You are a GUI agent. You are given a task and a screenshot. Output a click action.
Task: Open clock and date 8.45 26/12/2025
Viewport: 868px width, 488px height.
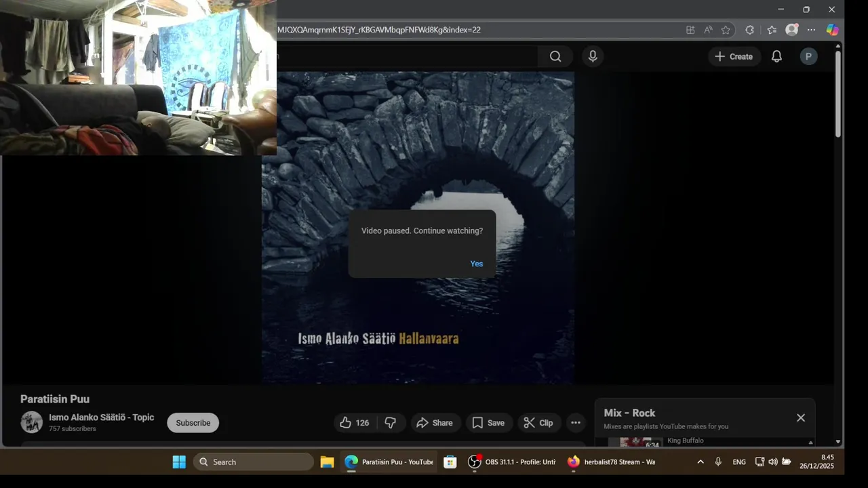pos(816,462)
